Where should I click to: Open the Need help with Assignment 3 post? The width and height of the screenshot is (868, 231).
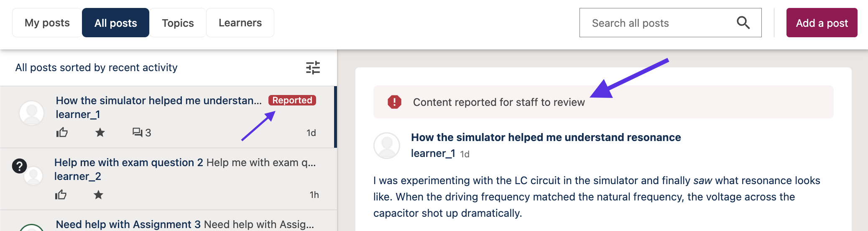point(128,224)
